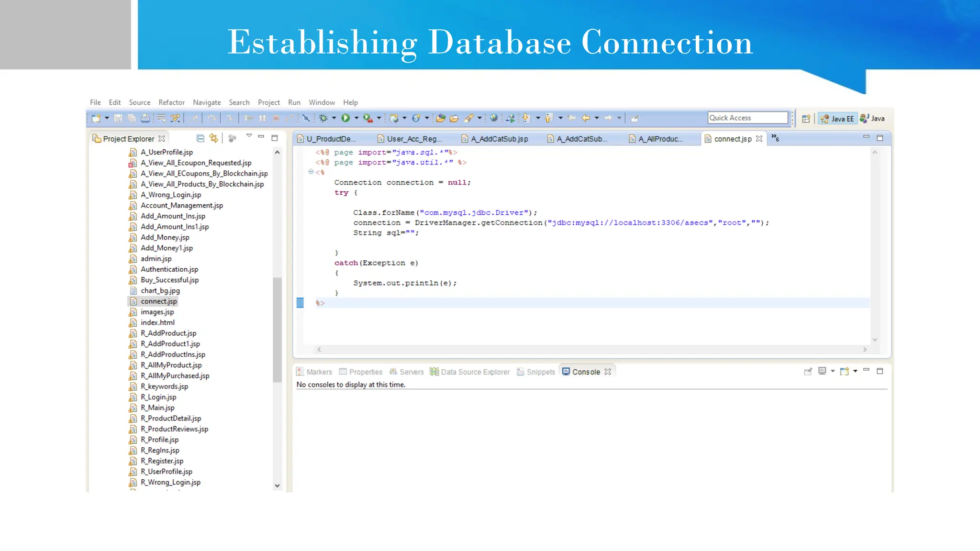
Task: Open the Window menu
Action: pyautogui.click(x=322, y=102)
